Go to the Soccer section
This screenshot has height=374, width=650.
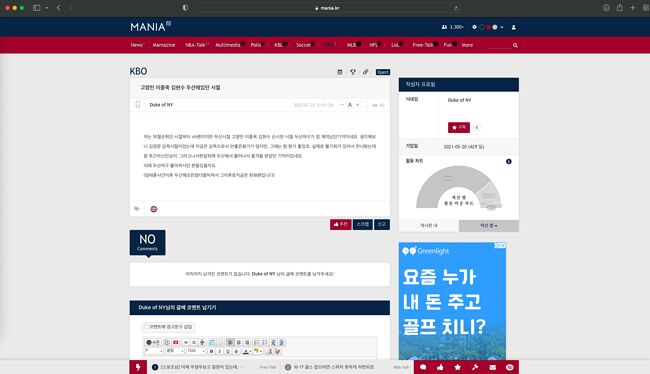pyautogui.click(x=303, y=45)
